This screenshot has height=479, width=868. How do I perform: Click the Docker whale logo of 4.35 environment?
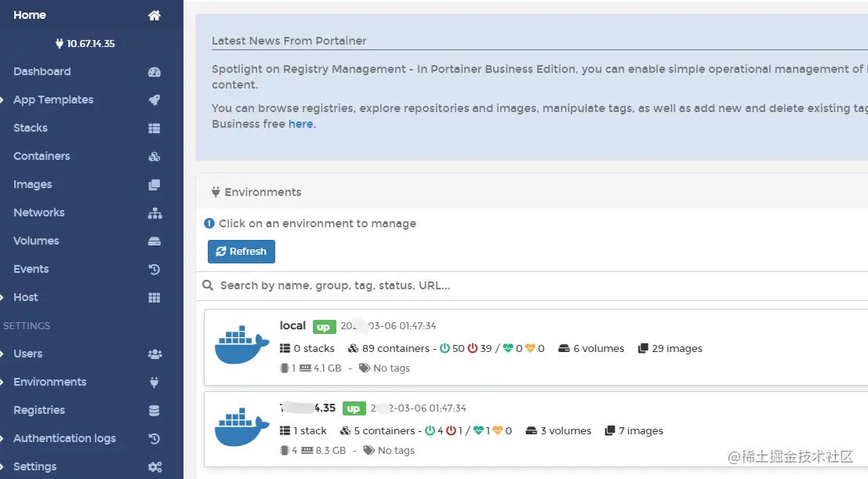pyautogui.click(x=242, y=427)
